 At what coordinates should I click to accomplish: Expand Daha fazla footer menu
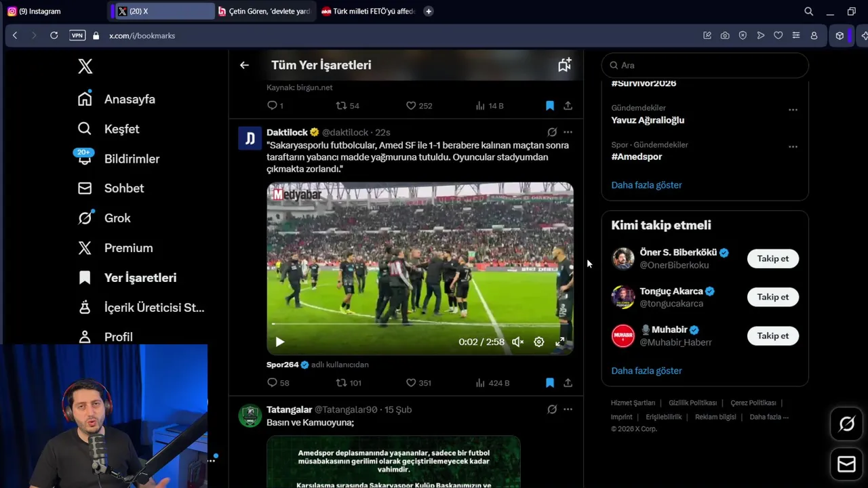(x=769, y=417)
